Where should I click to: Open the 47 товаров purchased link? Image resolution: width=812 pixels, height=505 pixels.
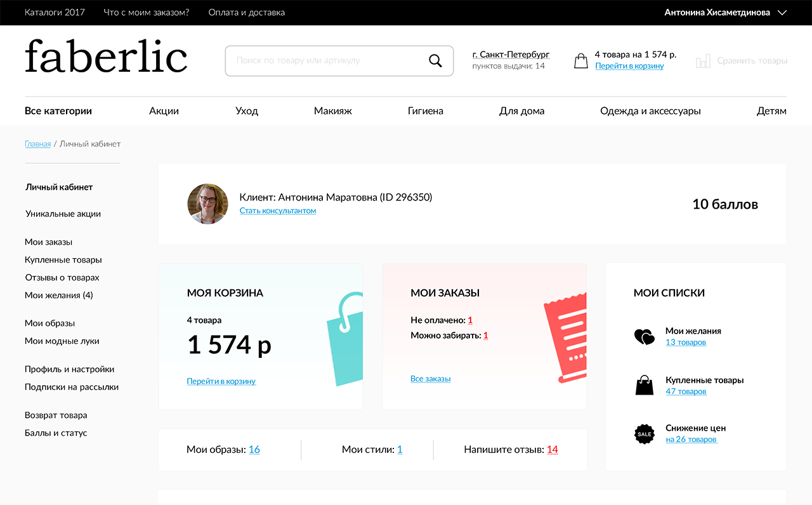(x=686, y=391)
